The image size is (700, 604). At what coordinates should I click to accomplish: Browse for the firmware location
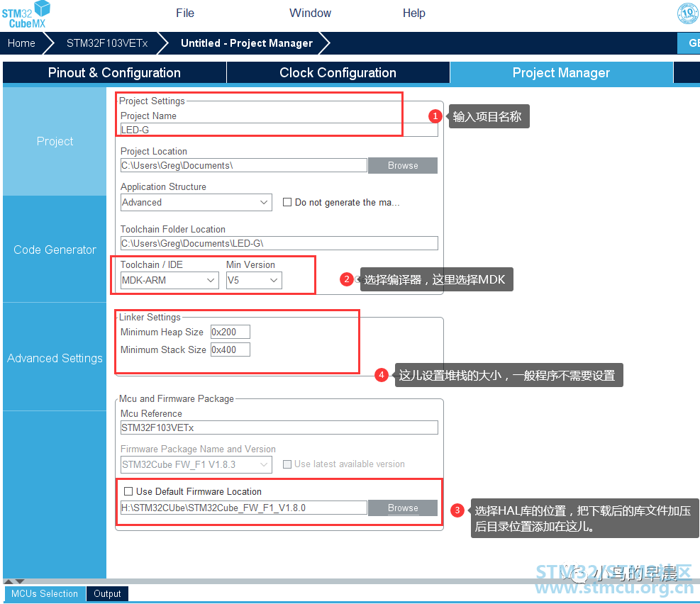click(x=403, y=508)
